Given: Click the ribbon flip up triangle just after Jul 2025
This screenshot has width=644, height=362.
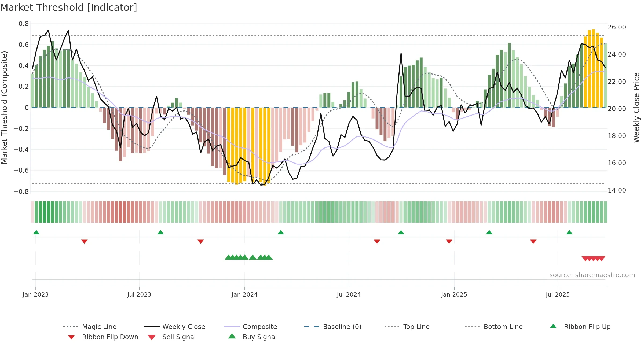Looking at the screenshot, I should click(x=569, y=232).
